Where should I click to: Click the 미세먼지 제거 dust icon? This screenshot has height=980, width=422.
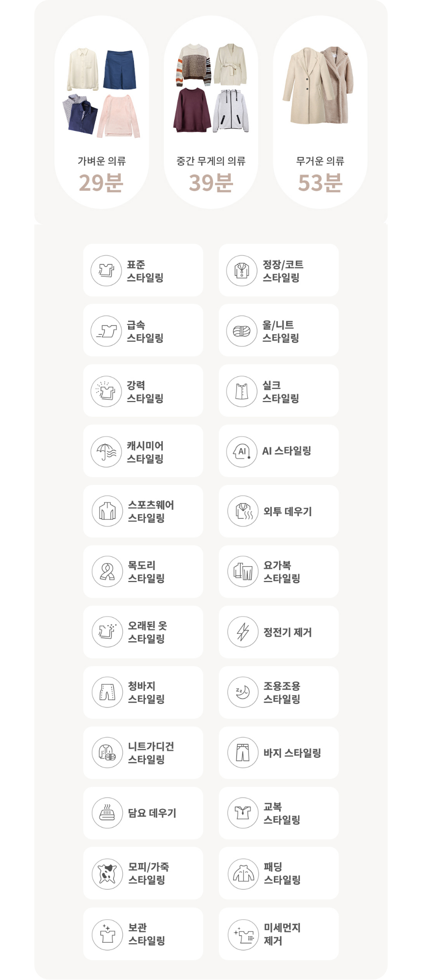click(x=243, y=934)
